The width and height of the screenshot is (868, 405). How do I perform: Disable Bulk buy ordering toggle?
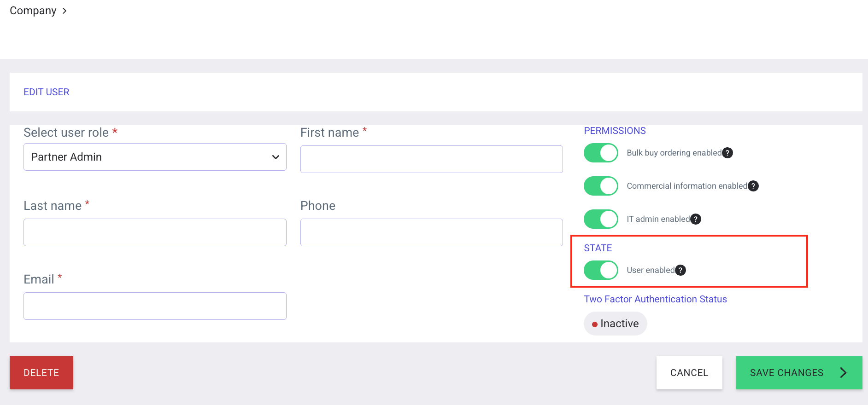pos(601,153)
